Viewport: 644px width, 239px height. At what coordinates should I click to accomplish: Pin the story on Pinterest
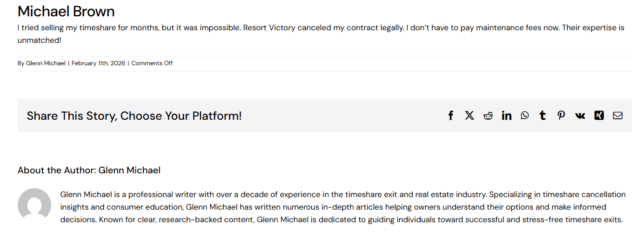(561, 116)
